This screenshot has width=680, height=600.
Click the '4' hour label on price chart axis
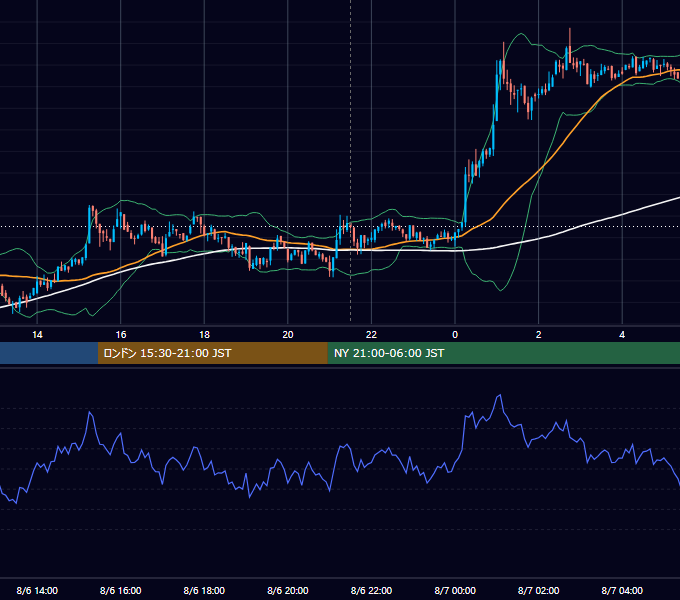pyautogui.click(x=622, y=335)
